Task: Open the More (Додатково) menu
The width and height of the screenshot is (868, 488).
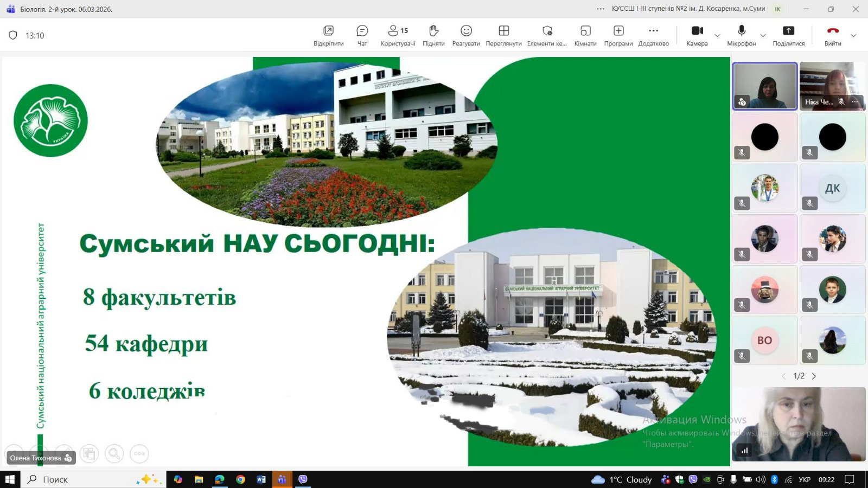Action: pos(653,35)
